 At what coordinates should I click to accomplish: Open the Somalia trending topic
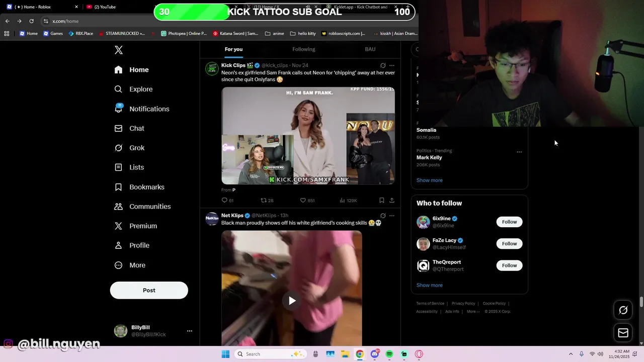pyautogui.click(x=426, y=130)
